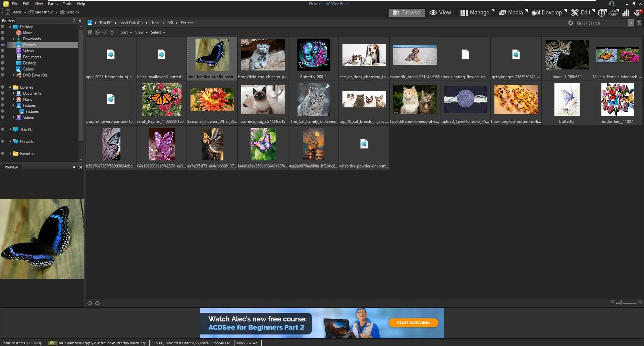The width and height of the screenshot is (644, 346).
Task: Open the Dashboard statistics chart icon
Action: point(626,13)
